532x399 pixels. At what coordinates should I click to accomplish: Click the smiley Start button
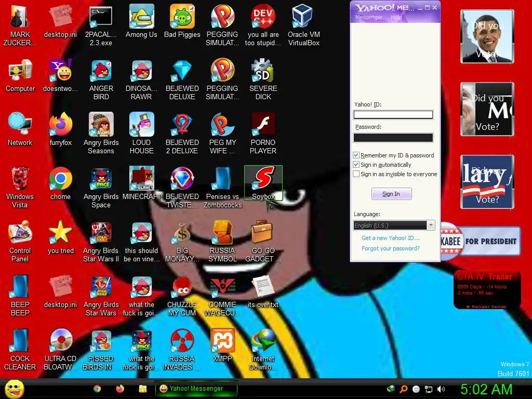pyautogui.click(x=14, y=389)
